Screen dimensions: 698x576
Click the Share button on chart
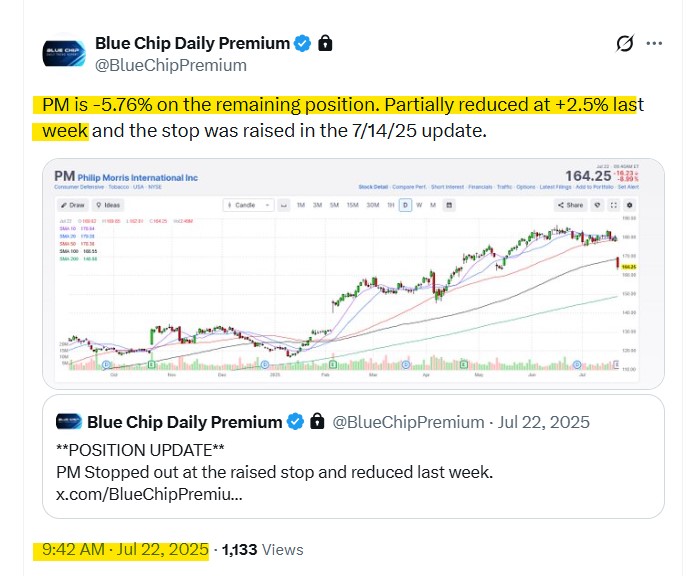point(571,205)
